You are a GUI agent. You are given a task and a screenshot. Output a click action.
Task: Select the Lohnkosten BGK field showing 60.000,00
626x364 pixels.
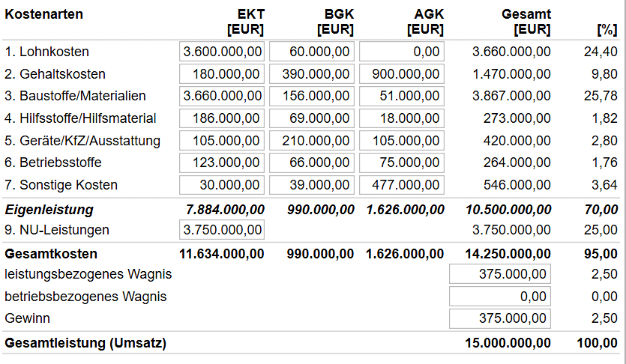click(312, 52)
